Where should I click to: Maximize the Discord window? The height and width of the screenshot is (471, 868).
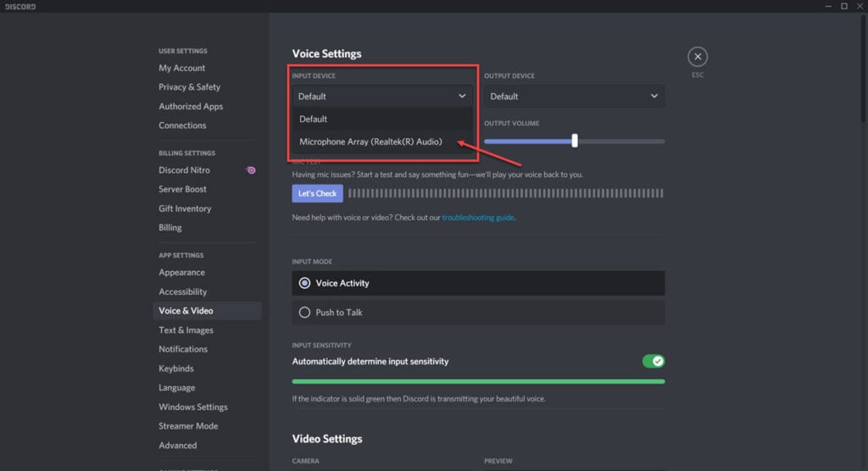[844, 6]
